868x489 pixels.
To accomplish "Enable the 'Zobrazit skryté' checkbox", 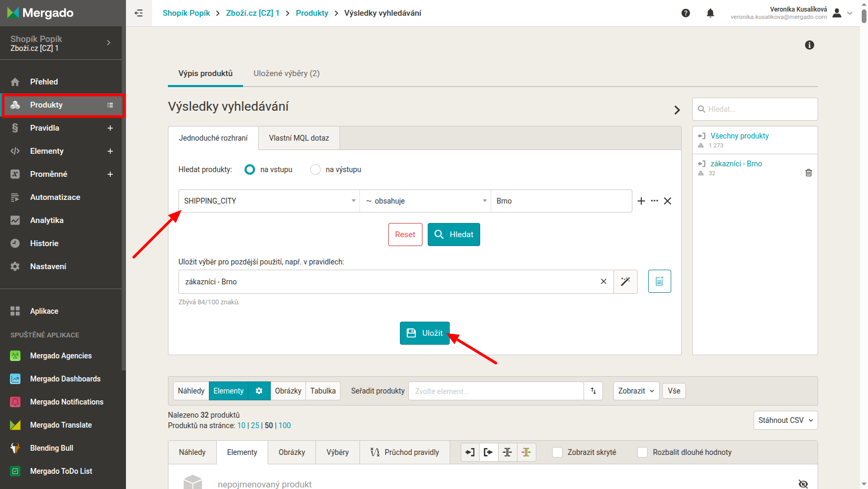I will [557, 452].
